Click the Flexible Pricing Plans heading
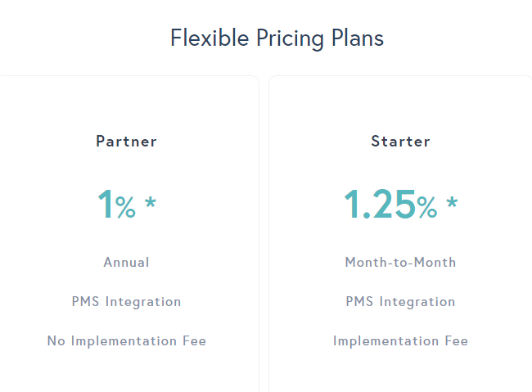Image resolution: width=532 pixels, height=392 pixels. click(277, 38)
